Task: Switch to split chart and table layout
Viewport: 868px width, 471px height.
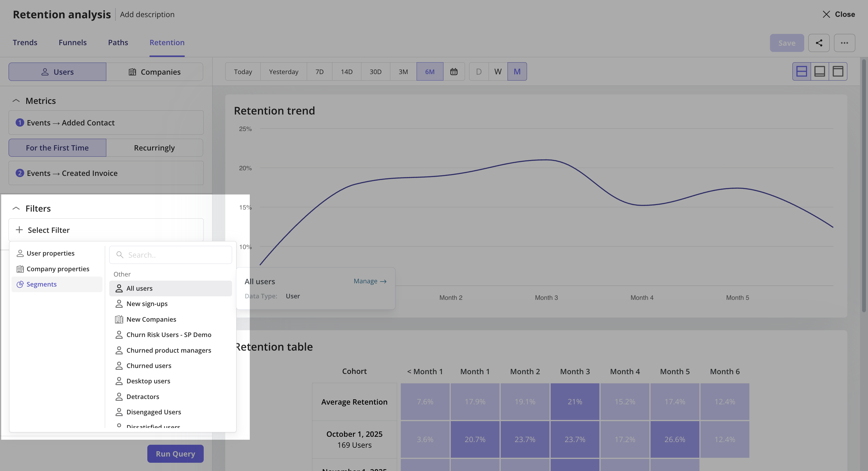Action: [802, 71]
